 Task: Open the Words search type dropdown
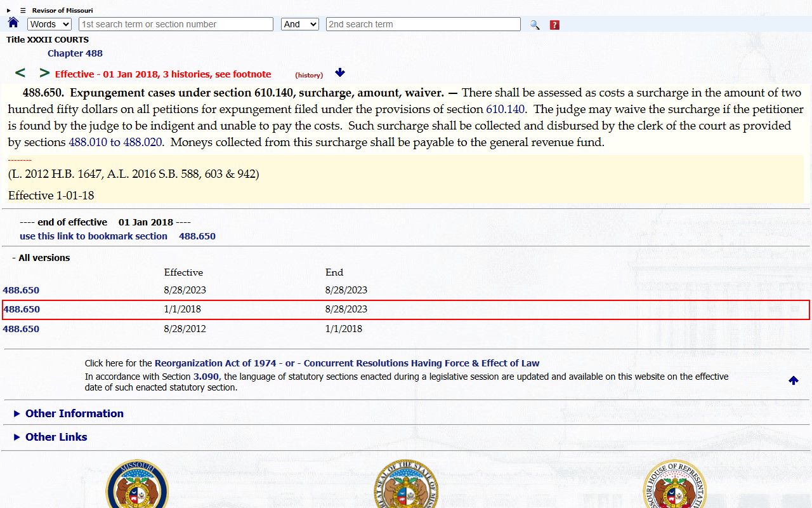(49, 24)
